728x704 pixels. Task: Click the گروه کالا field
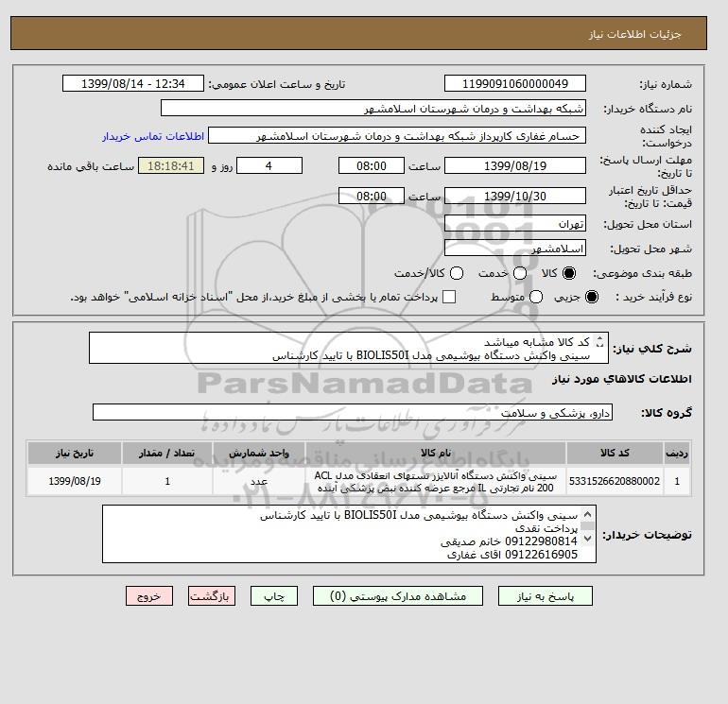(x=353, y=412)
